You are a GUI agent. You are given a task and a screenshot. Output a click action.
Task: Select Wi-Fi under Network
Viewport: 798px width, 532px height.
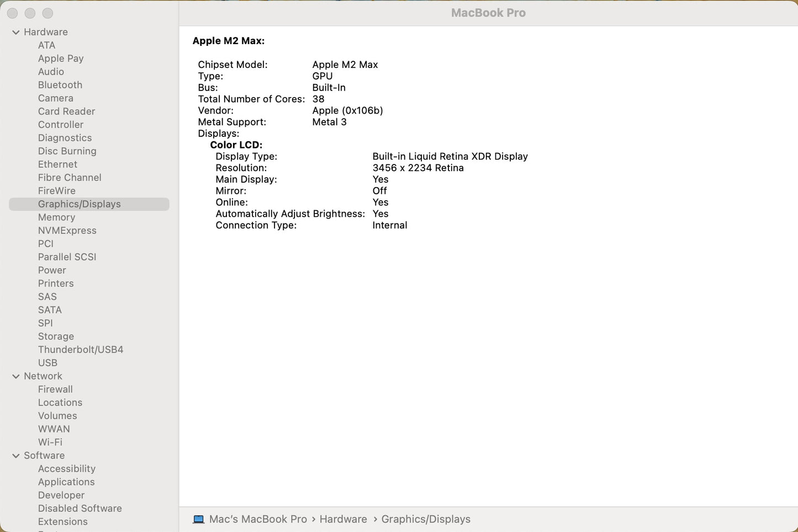click(x=50, y=443)
